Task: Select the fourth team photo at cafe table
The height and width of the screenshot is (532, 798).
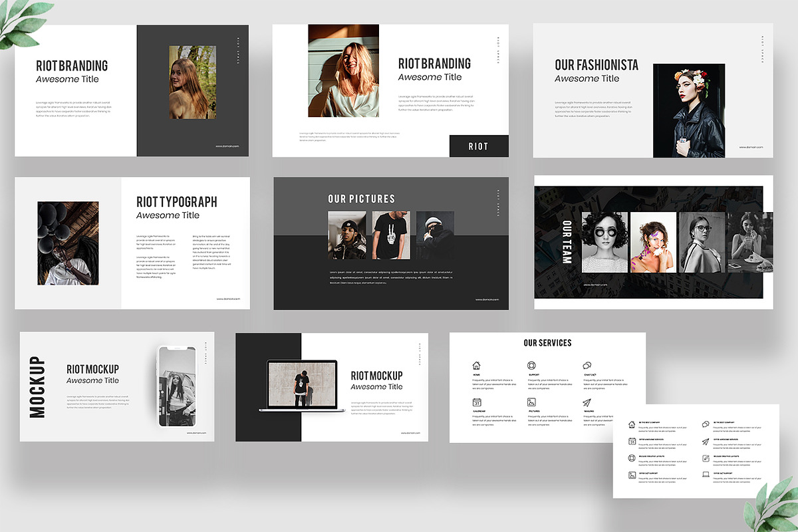Action: point(749,243)
